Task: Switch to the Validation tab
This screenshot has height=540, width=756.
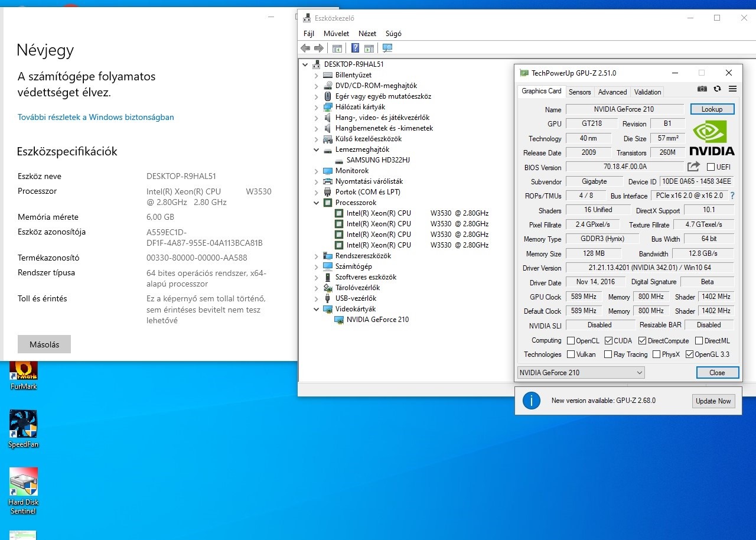Action: point(648,92)
